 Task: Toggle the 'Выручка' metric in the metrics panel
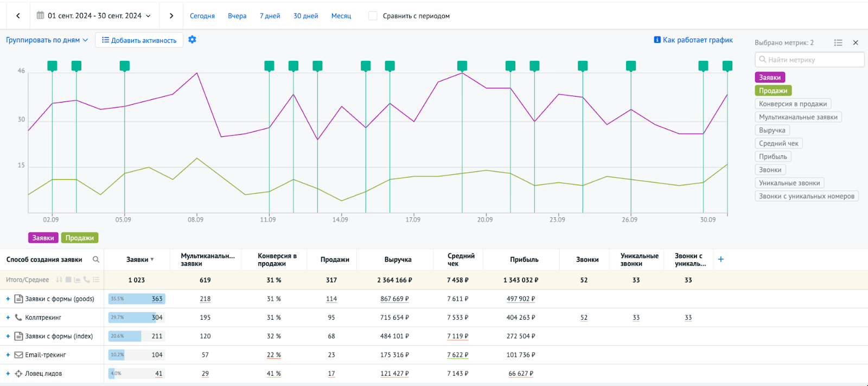tap(772, 130)
